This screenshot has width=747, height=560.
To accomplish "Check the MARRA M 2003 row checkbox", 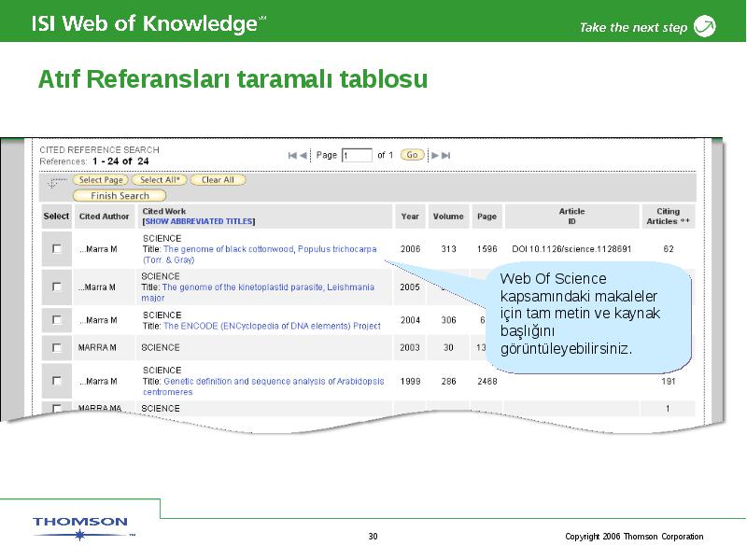I will point(57,347).
